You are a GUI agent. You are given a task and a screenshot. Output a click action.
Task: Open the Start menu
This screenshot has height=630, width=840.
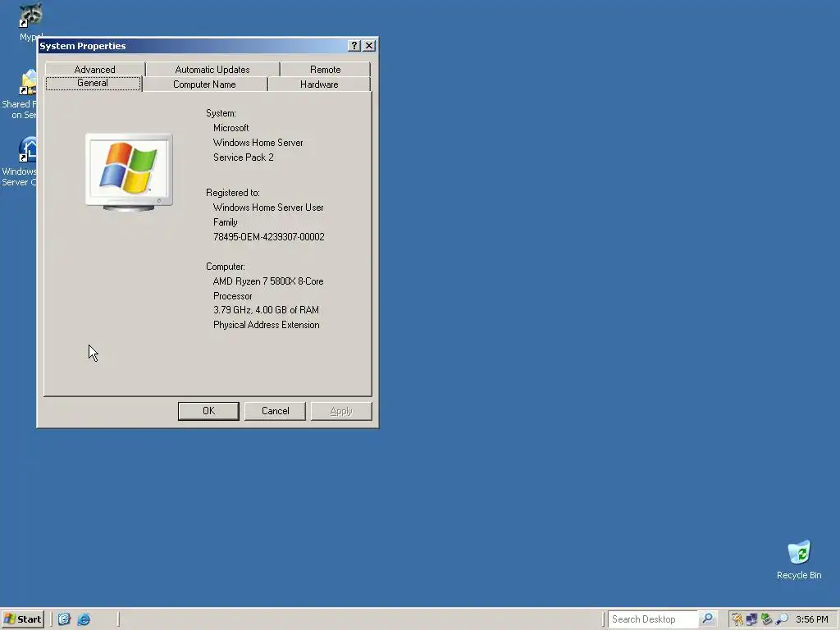[22, 619]
